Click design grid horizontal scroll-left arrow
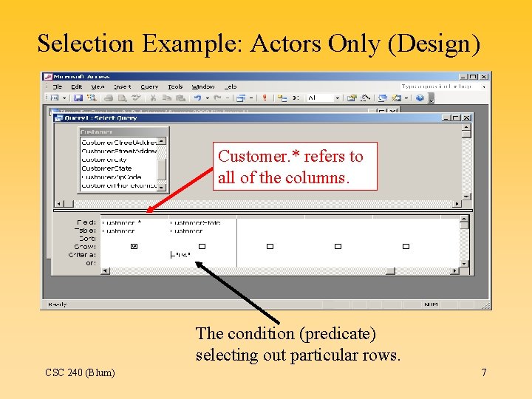This screenshot has height=399, width=532. pyautogui.click(x=106, y=270)
